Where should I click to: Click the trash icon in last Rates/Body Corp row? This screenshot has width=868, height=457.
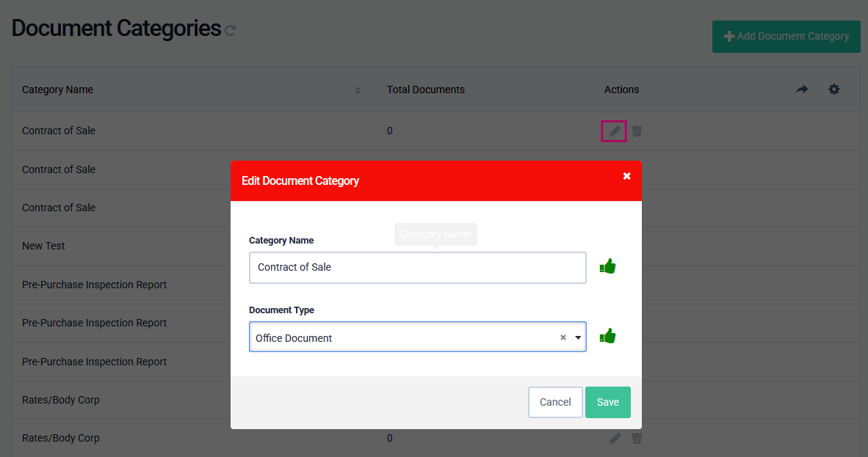(637, 439)
